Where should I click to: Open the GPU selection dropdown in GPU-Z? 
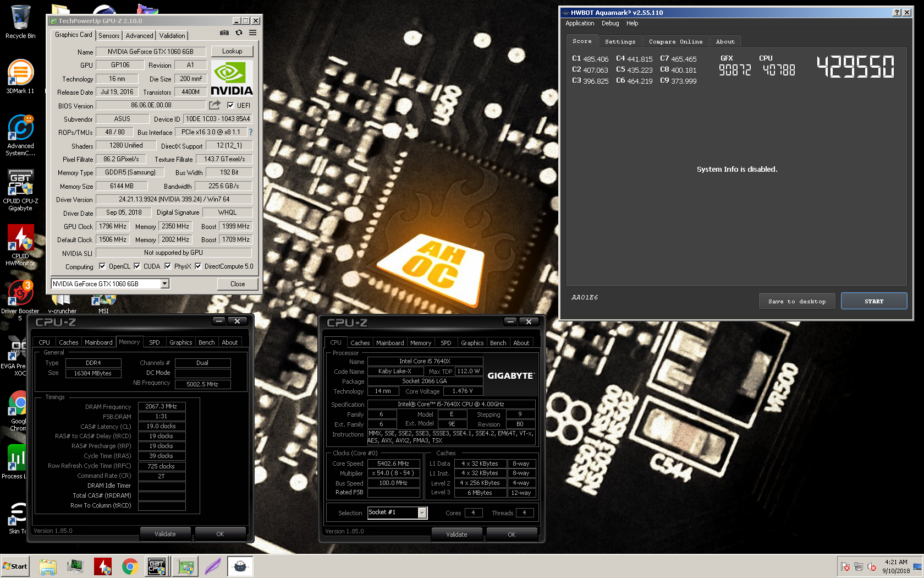(164, 283)
